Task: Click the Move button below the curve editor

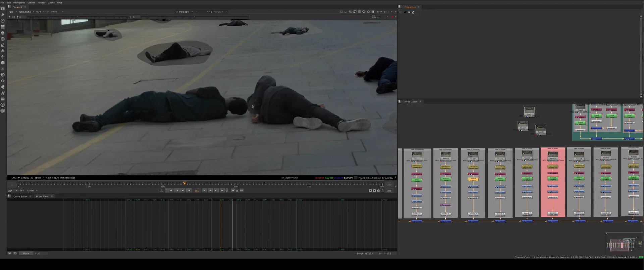Action: [x=26, y=253]
